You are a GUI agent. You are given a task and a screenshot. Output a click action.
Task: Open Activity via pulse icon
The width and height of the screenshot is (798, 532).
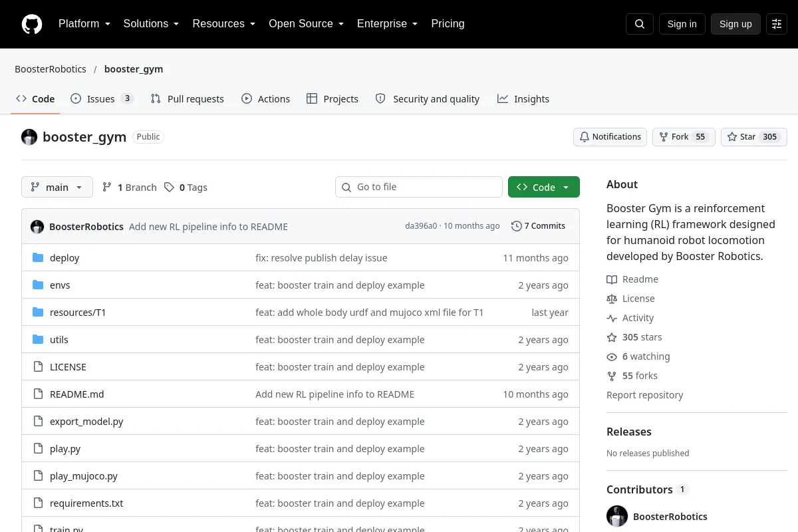612,318
